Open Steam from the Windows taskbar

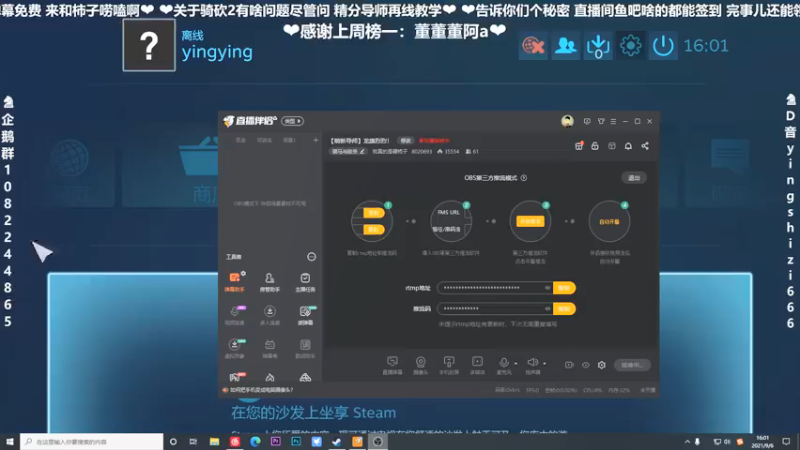337,442
